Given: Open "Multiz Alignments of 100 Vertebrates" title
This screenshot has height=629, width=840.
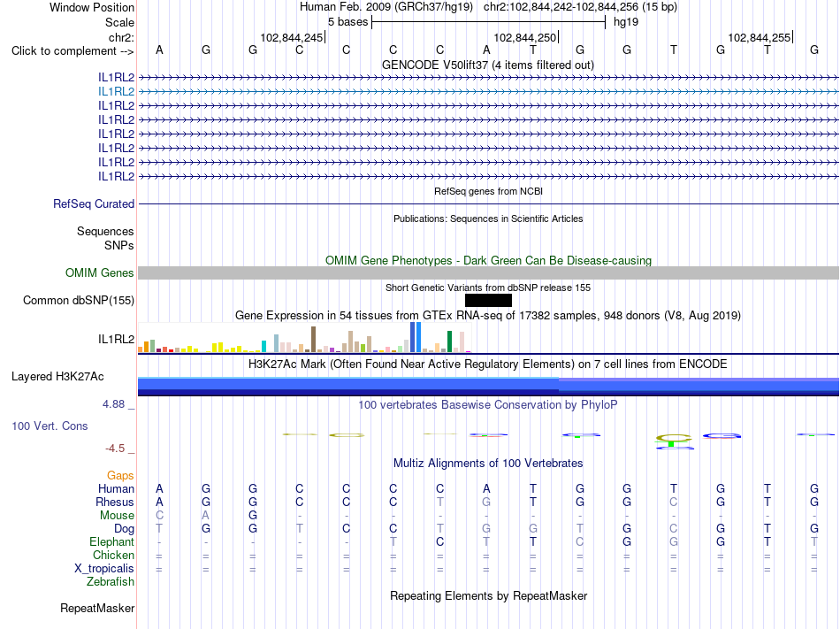Looking at the screenshot, I should coord(488,464).
